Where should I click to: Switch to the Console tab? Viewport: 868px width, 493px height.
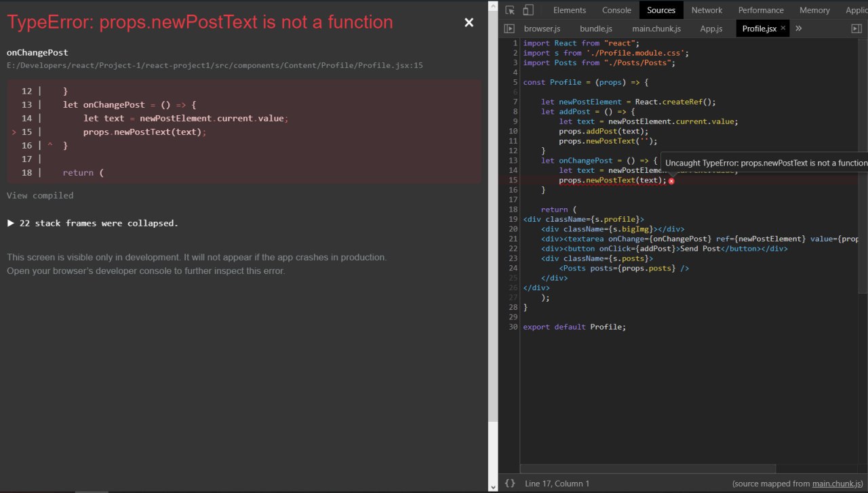tap(616, 10)
